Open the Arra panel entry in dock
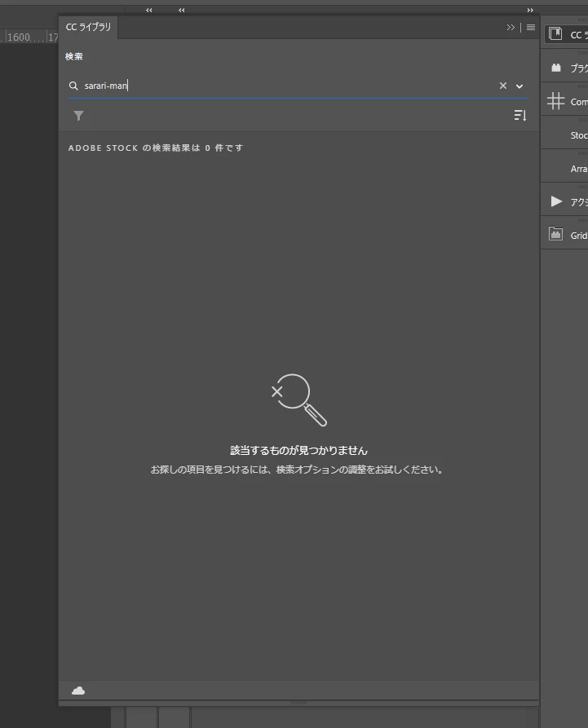The height and width of the screenshot is (728, 588). (x=579, y=169)
